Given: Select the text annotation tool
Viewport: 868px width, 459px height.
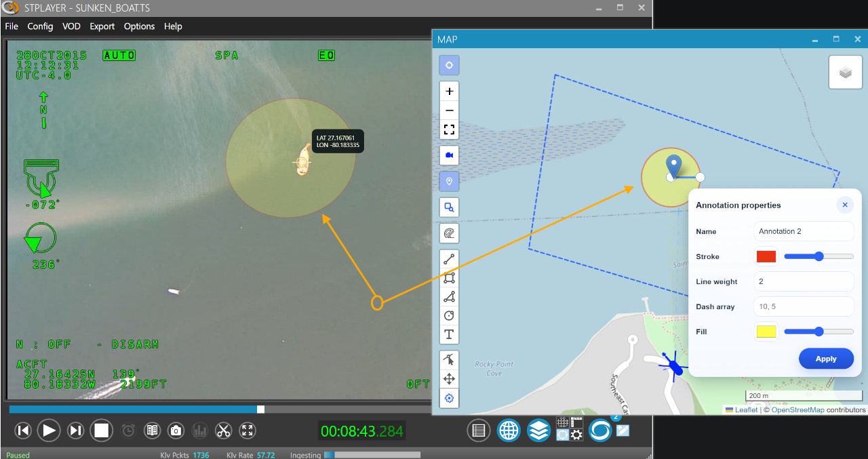Looking at the screenshot, I should [449, 335].
